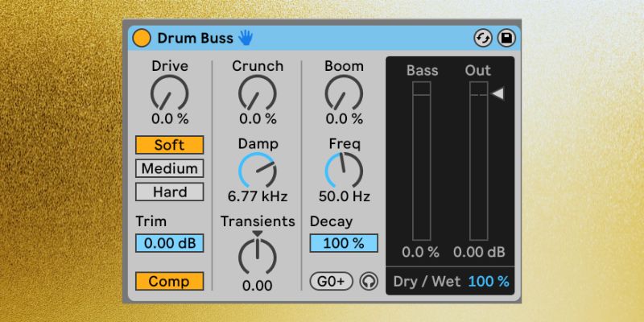Screen dimensions: 644x322
Task: Click the Transients 0.00 value
Action: tap(257, 286)
